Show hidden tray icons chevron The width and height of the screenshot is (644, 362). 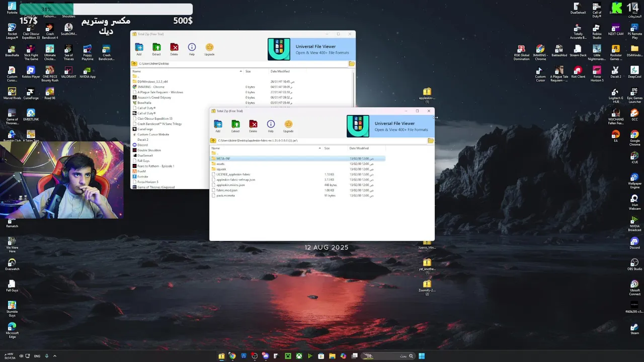pyautogui.click(x=55, y=356)
